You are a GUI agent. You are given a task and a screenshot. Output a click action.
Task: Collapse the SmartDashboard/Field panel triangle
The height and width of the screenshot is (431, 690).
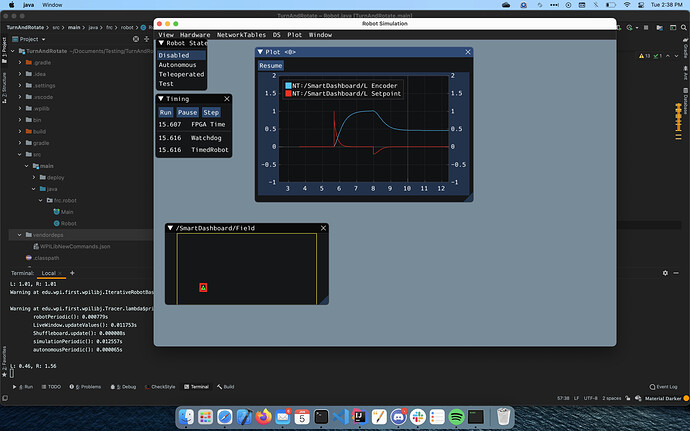[170, 228]
